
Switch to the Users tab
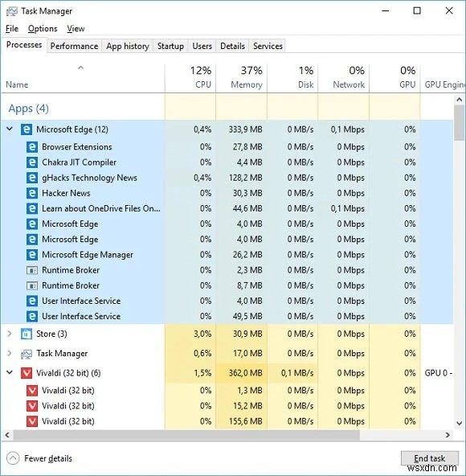point(202,46)
